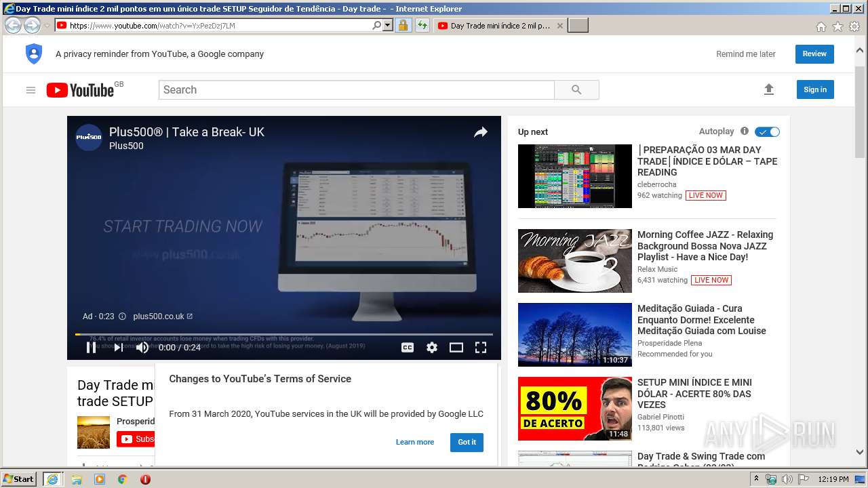
Task: Click the privacy shield icon
Action: pyautogui.click(x=34, y=54)
